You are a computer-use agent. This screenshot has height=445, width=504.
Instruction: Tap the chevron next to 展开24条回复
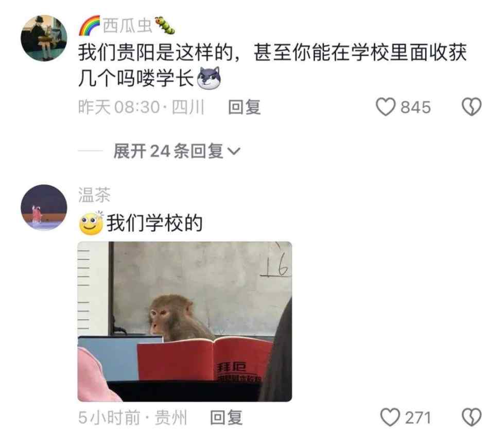tap(234, 151)
